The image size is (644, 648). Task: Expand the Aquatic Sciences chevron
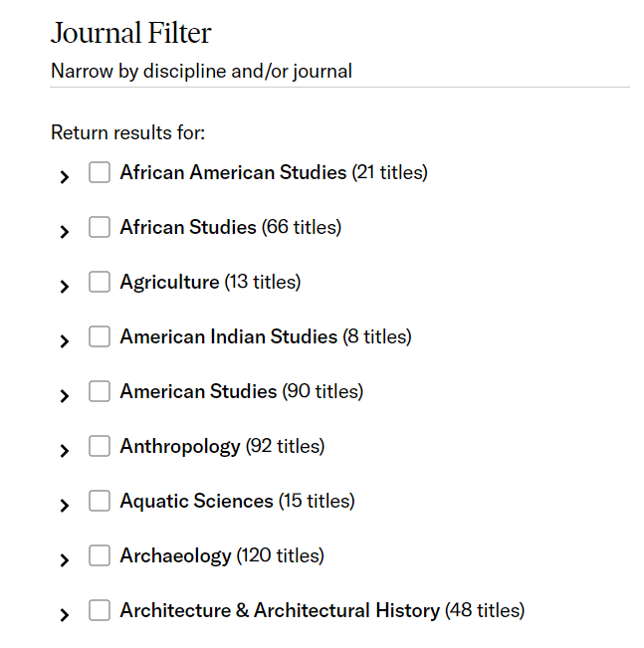tap(65, 506)
